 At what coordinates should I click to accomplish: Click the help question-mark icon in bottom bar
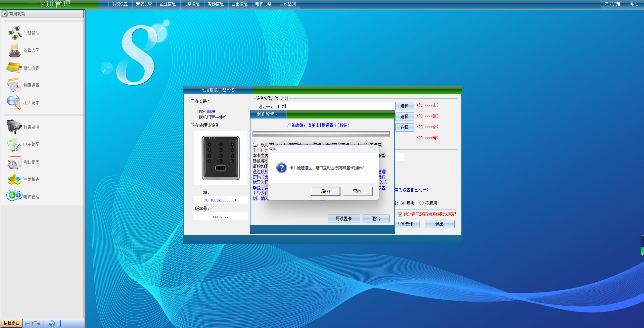(x=52, y=324)
